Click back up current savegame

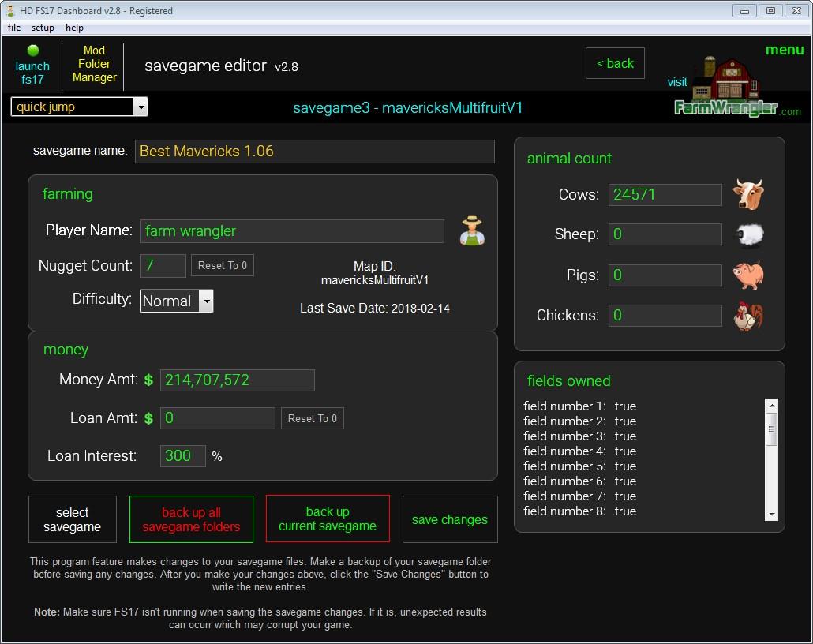coord(328,519)
